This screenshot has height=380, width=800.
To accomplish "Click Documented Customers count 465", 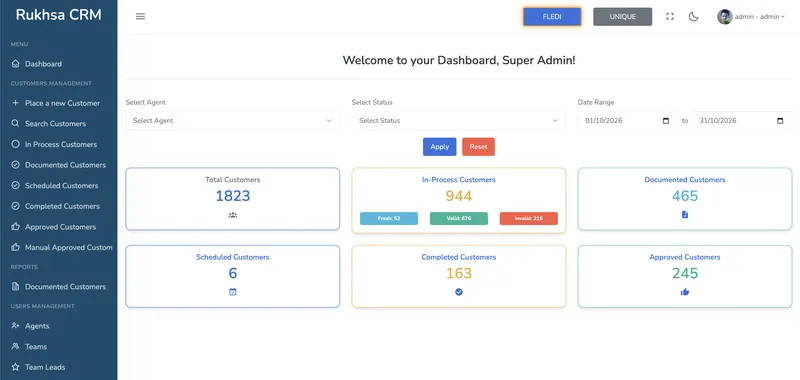I will coord(685,196).
